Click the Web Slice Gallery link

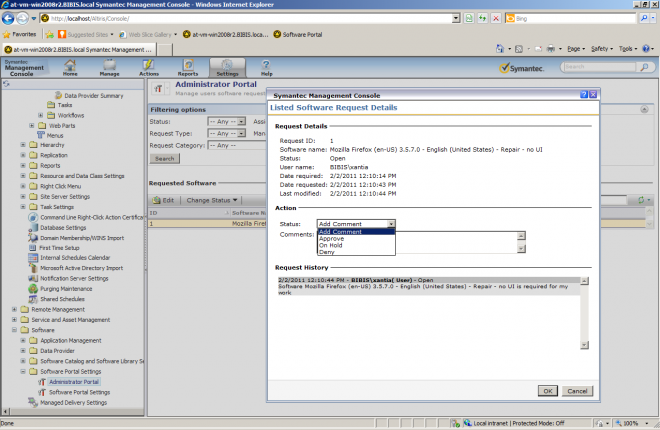click(x=148, y=35)
